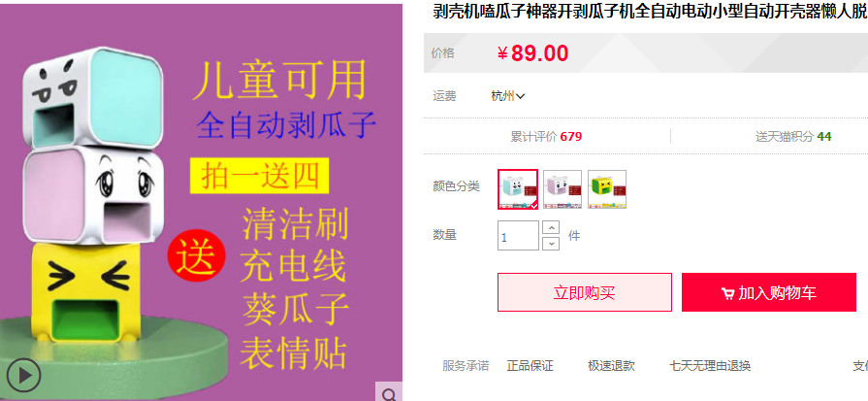Click the 正品保证 service promise
This screenshot has height=401, width=868.
tap(530, 365)
